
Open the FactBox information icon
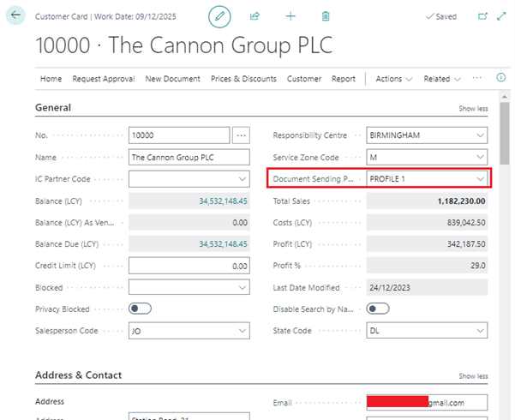[x=500, y=77]
